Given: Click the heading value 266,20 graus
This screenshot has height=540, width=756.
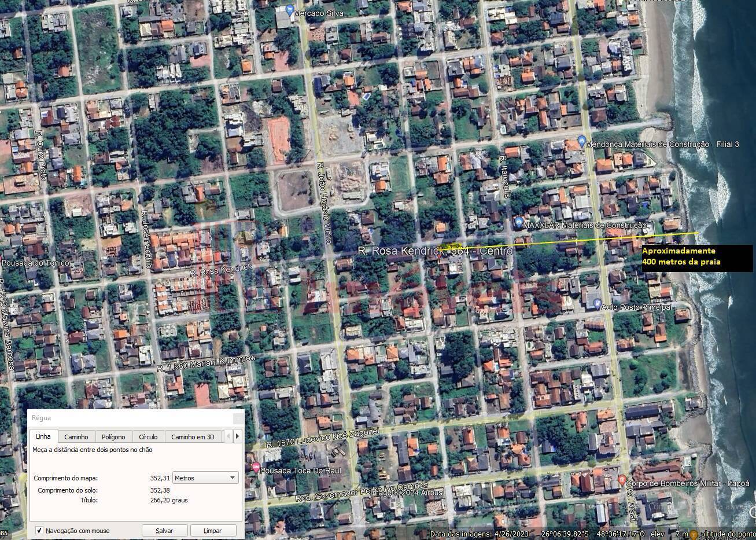Looking at the screenshot, I should pyautogui.click(x=169, y=500).
